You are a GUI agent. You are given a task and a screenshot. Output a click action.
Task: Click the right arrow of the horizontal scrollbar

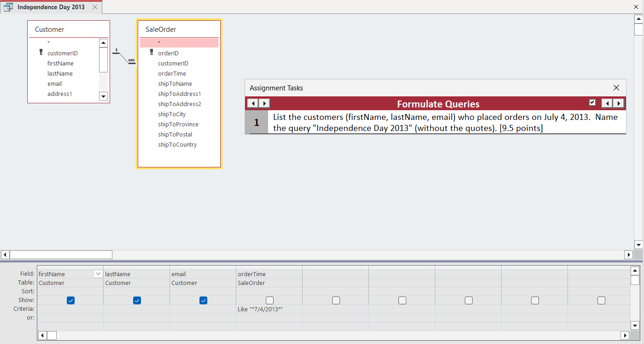629,255
